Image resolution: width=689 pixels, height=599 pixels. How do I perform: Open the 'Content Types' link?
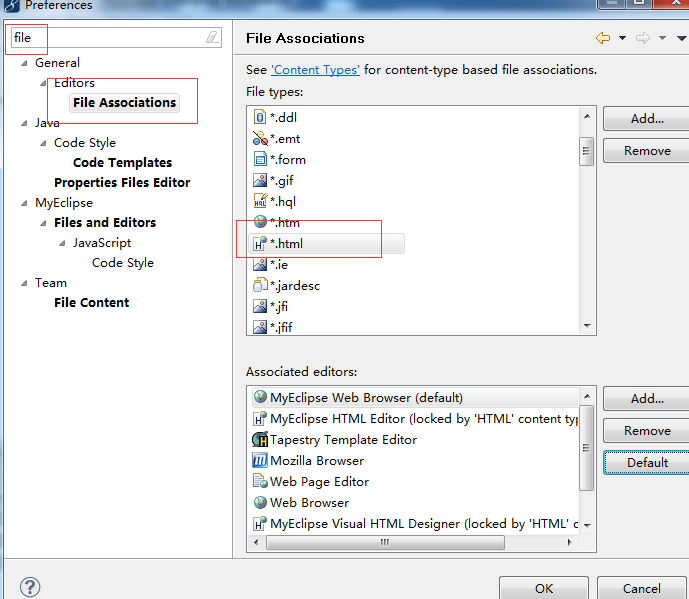(315, 70)
